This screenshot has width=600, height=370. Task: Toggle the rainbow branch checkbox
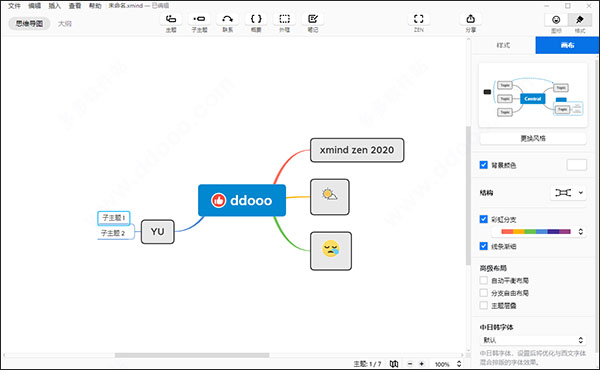(484, 219)
